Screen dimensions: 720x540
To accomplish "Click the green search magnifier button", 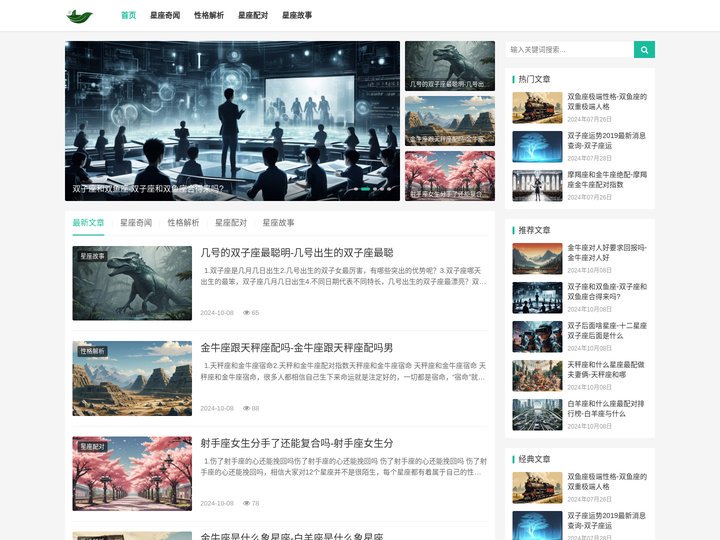I will [644, 50].
